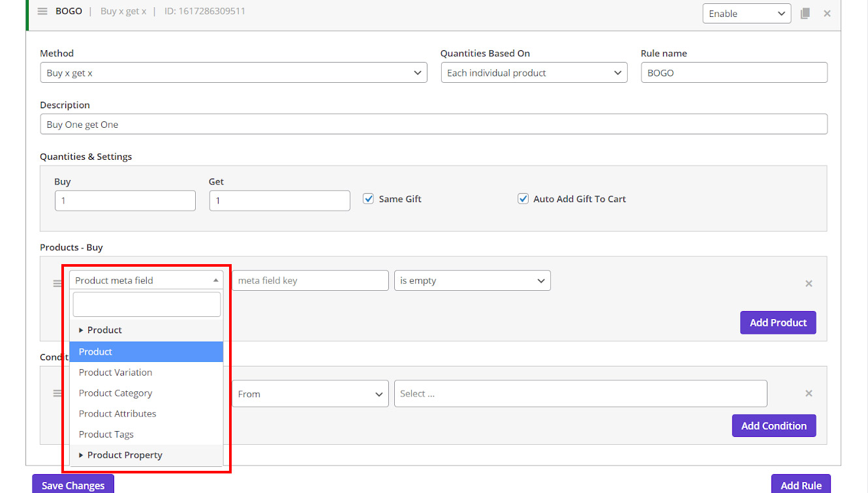Click the duplicate rule icon
The height and width of the screenshot is (493, 868).
(805, 13)
